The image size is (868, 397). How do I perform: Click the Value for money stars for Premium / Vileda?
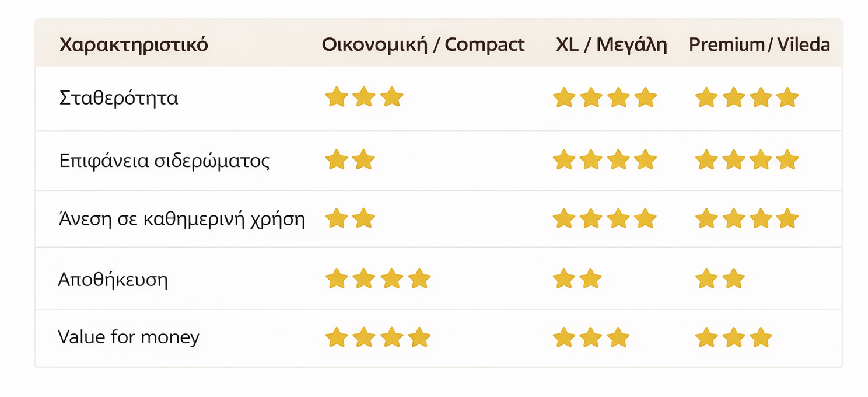(733, 337)
